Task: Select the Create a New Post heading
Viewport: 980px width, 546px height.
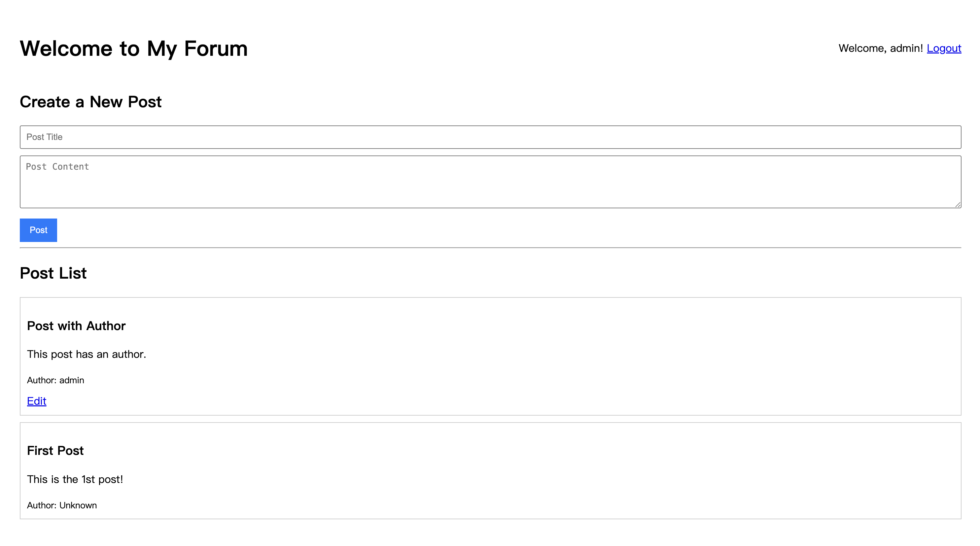Action: tap(90, 102)
